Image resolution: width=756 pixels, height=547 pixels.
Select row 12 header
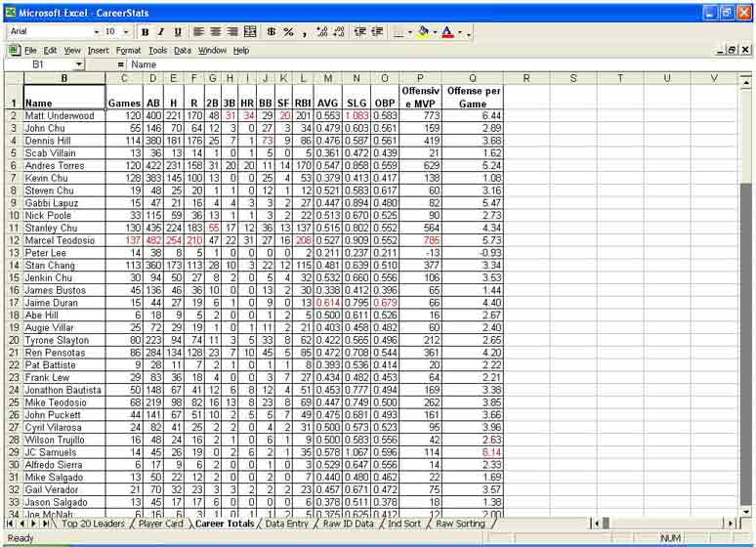(14, 240)
